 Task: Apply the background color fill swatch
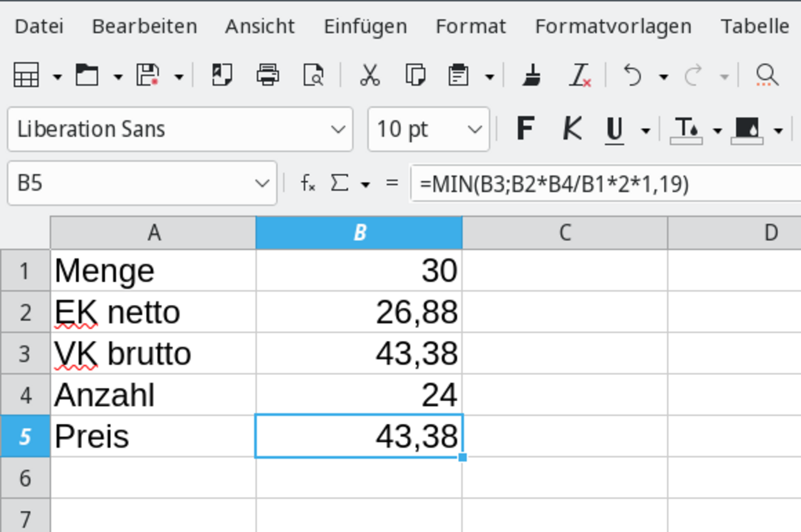pos(747,130)
